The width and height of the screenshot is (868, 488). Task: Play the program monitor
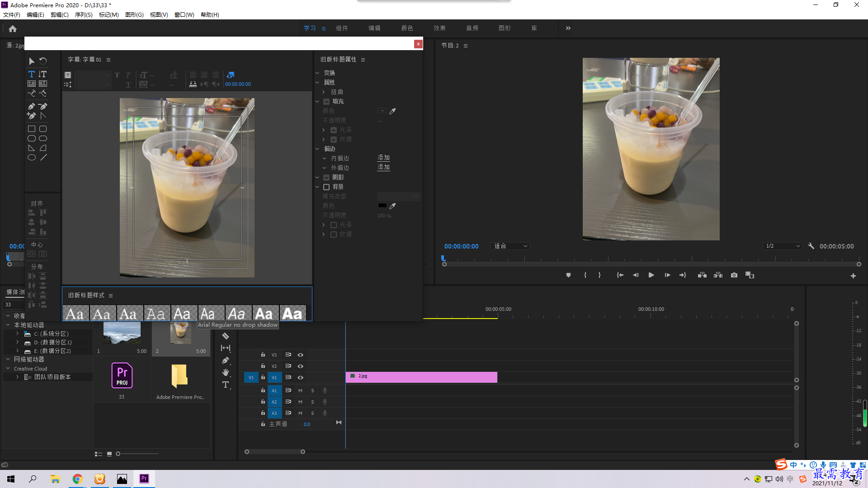(x=651, y=275)
